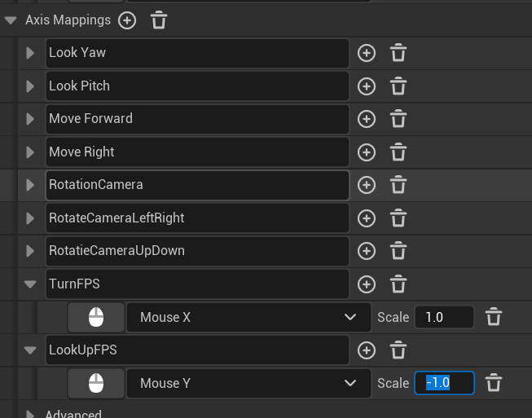Image resolution: width=532 pixels, height=418 pixels.
Task: Delete the RotateCameraLeftRight mapping
Action: click(398, 218)
